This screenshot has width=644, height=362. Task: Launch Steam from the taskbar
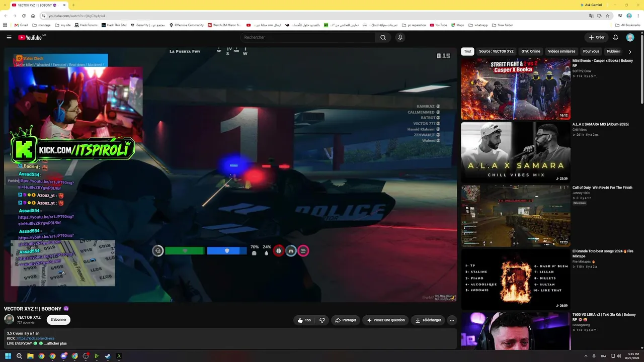click(108, 356)
